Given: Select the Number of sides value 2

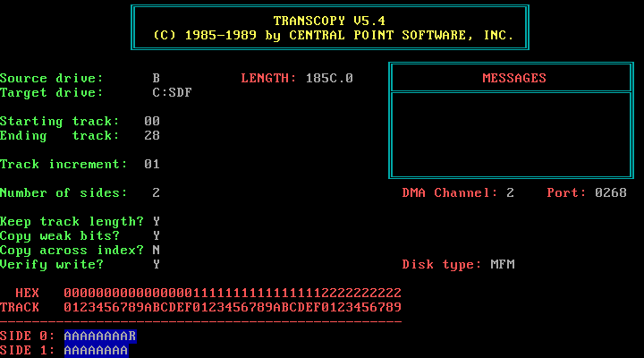Looking at the screenshot, I should pyautogui.click(x=157, y=192).
